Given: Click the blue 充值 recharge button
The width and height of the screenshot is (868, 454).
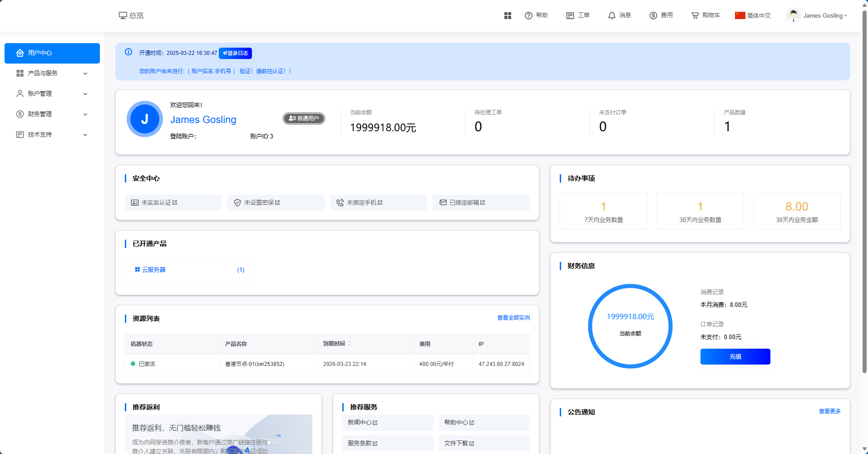Looking at the screenshot, I should [x=735, y=356].
